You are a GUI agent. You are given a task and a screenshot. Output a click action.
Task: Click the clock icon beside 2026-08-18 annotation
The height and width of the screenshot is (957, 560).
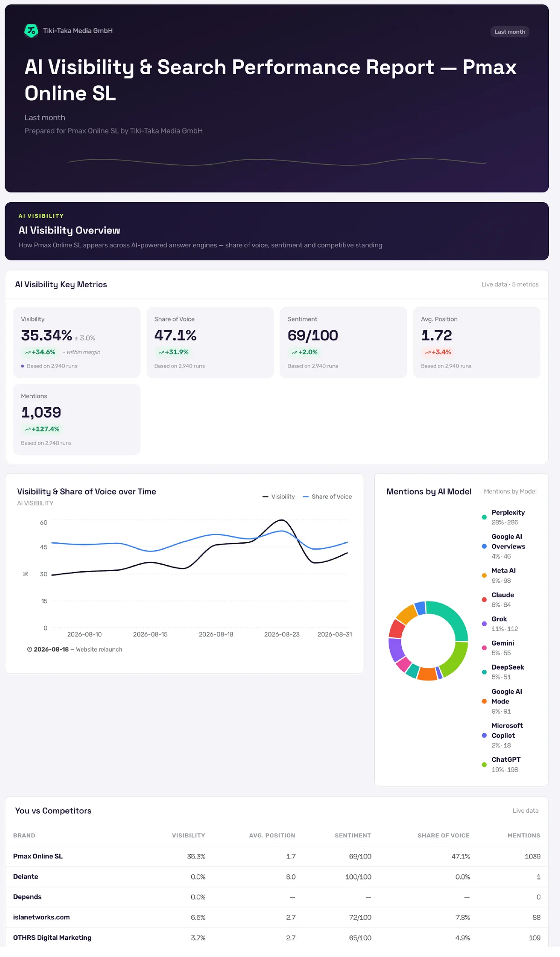(29, 650)
